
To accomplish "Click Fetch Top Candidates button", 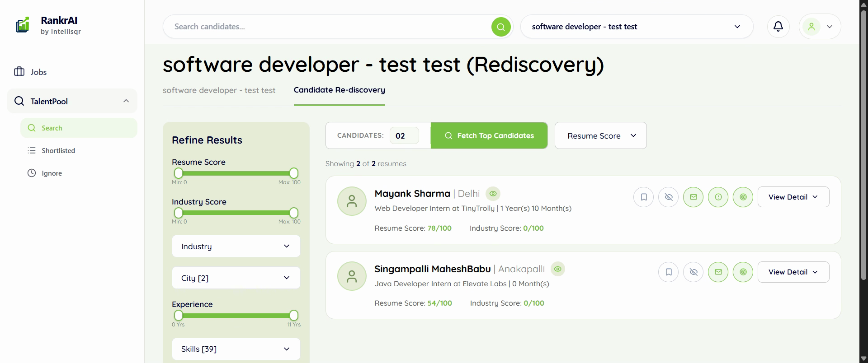I will pyautogui.click(x=489, y=135).
